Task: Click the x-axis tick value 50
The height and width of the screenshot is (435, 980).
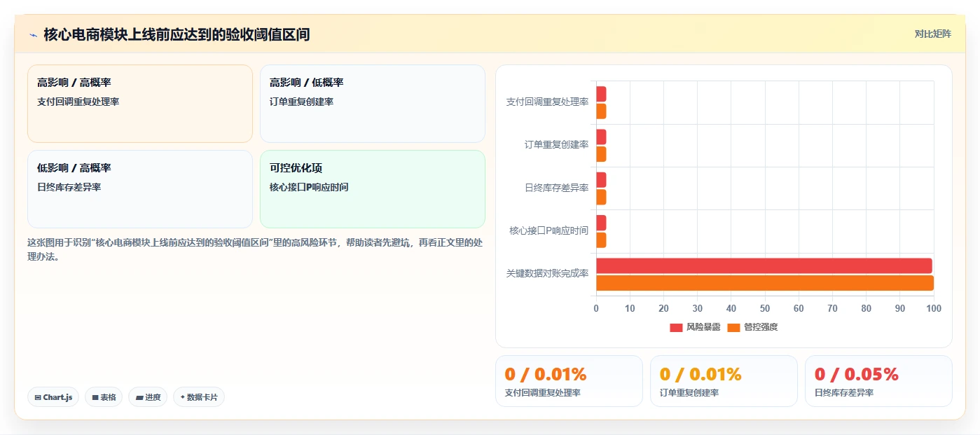Action: point(765,308)
